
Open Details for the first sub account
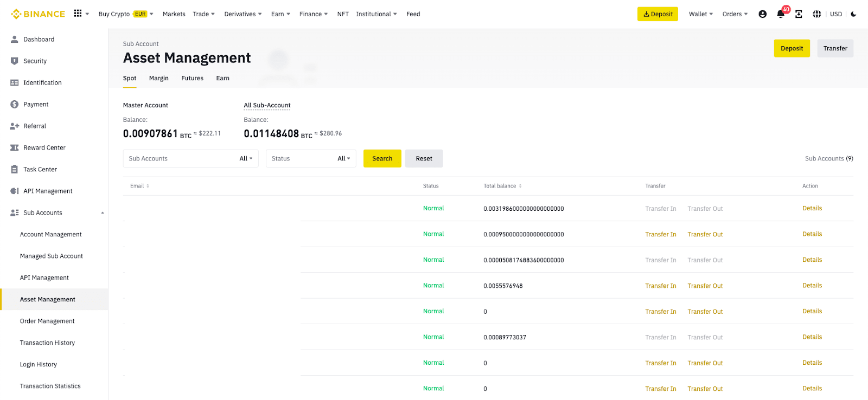[x=812, y=208]
